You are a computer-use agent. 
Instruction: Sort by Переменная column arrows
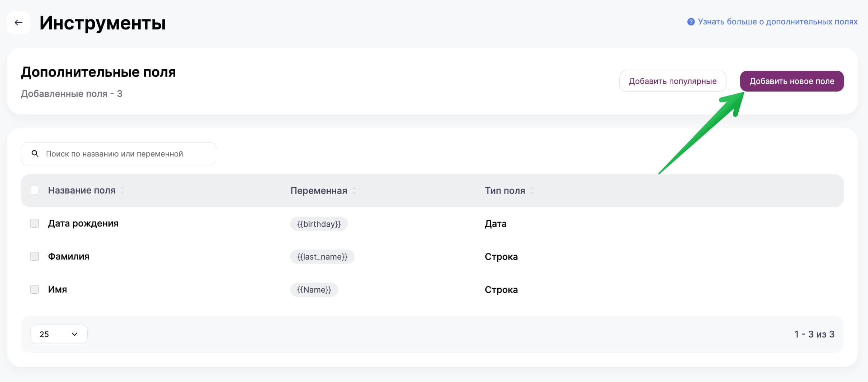354,191
